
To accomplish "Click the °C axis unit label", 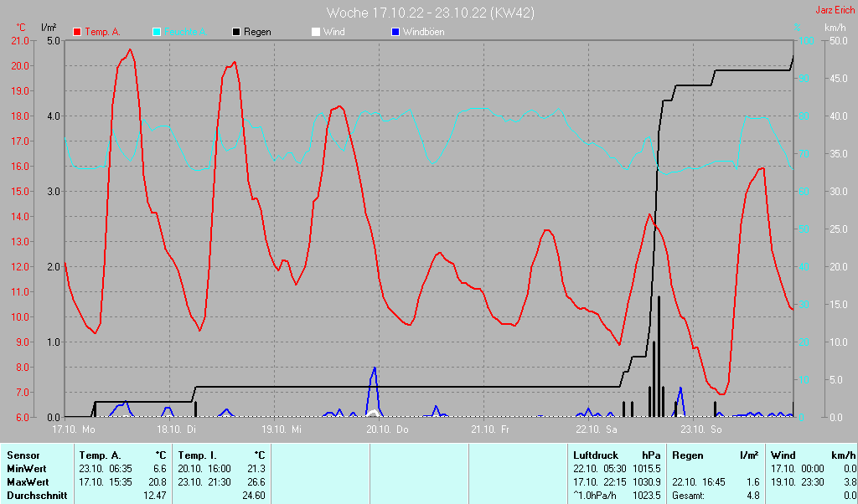I will pyautogui.click(x=21, y=28).
